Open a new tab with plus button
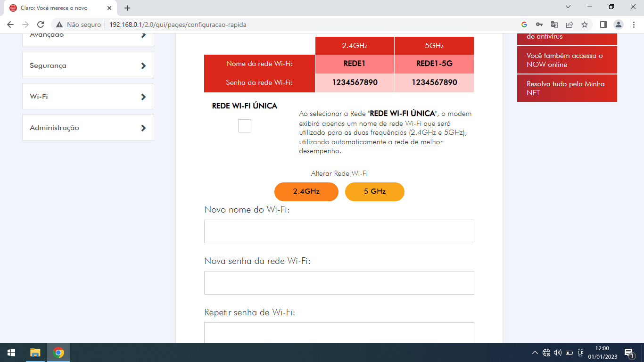 click(127, 8)
